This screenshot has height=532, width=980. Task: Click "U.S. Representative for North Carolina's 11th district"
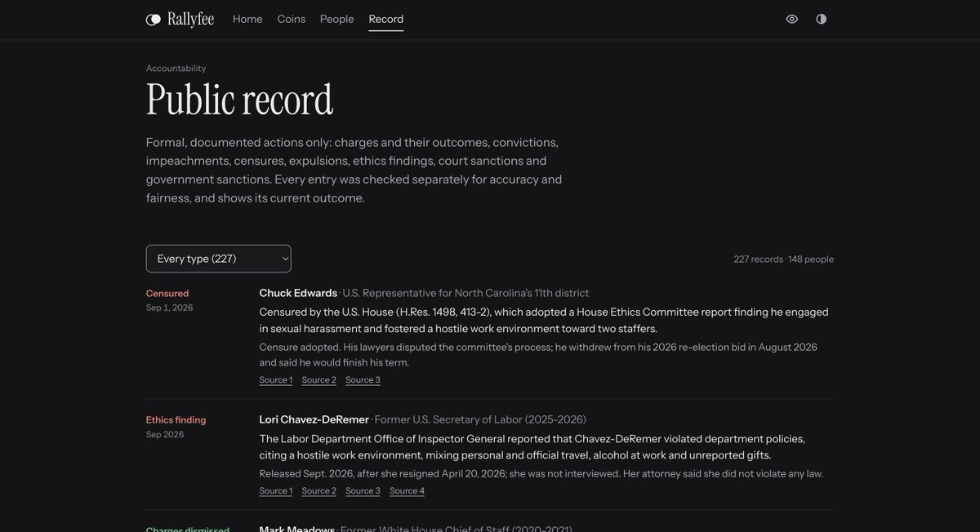point(465,293)
